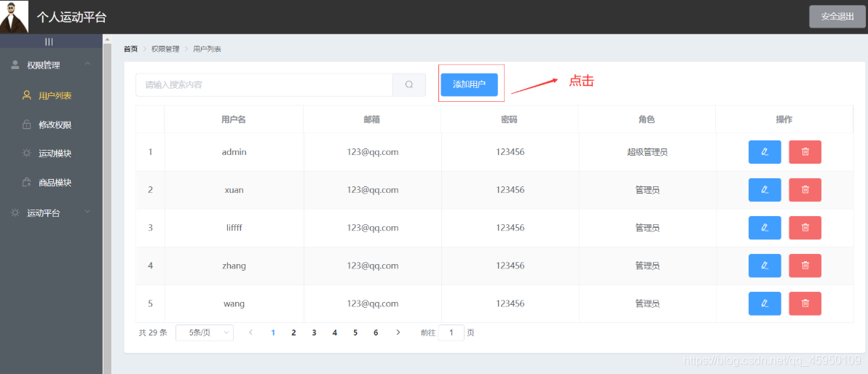Click the 安全退出 logout button
The image size is (868, 374).
pyautogui.click(x=837, y=17)
